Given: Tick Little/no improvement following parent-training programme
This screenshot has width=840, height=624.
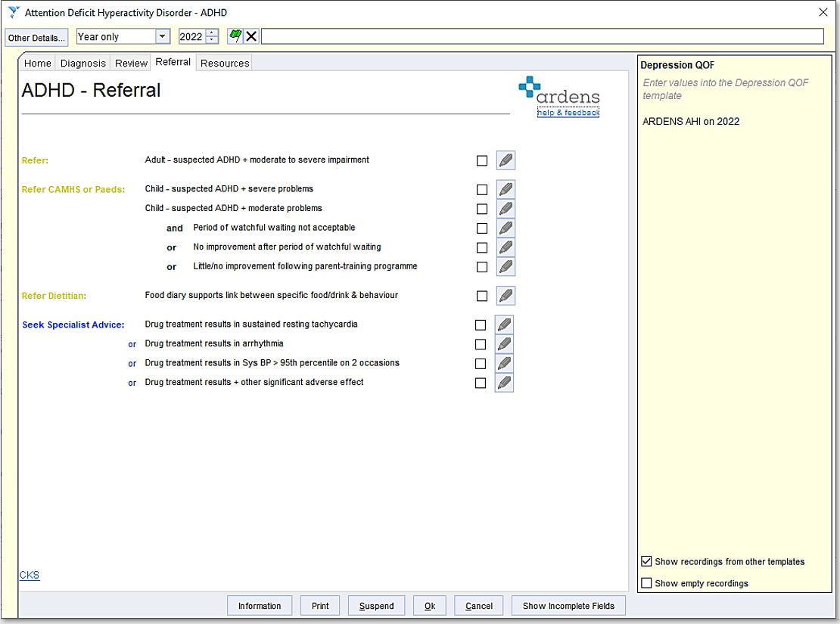Looking at the screenshot, I should [482, 267].
